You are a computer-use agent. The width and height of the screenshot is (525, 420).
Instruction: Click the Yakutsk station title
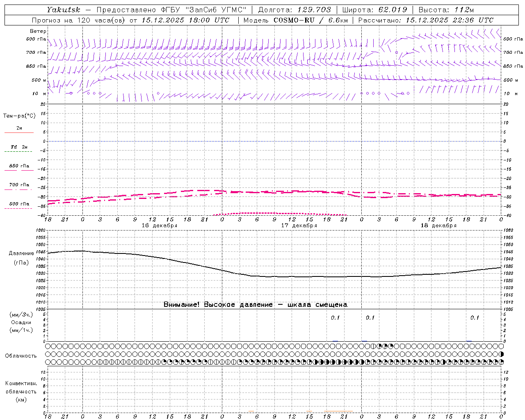63,10
